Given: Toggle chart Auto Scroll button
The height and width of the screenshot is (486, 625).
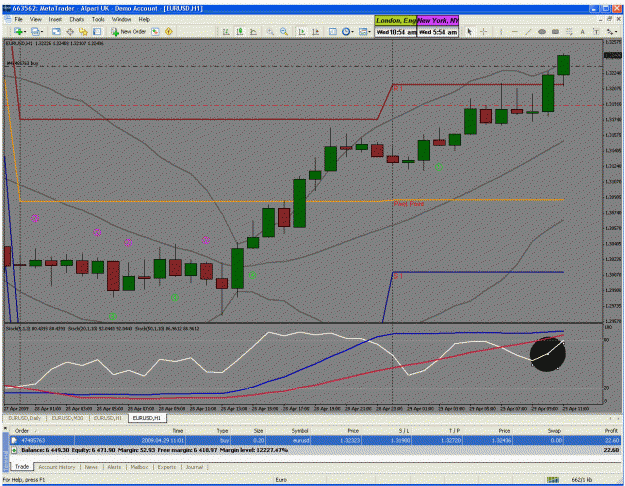Looking at the screenshot, I should pyautogui.click(x=302, y=32).
